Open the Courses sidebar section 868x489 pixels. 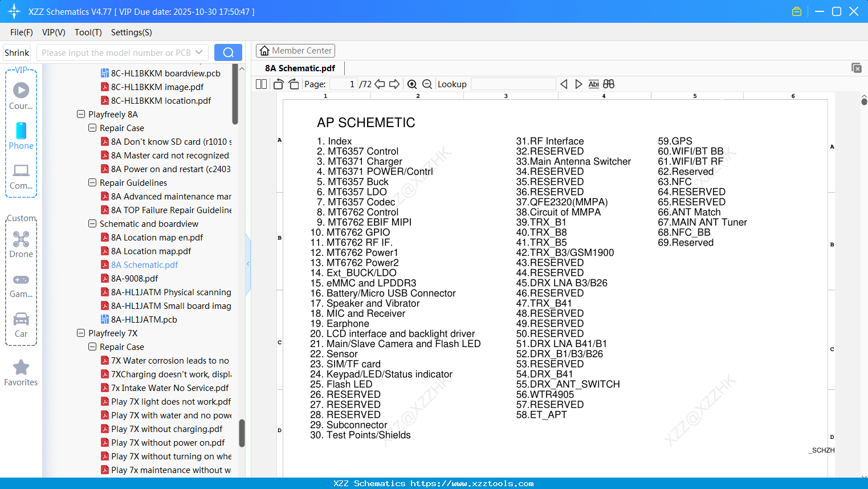pyautogui.click(x=21, y=96)
